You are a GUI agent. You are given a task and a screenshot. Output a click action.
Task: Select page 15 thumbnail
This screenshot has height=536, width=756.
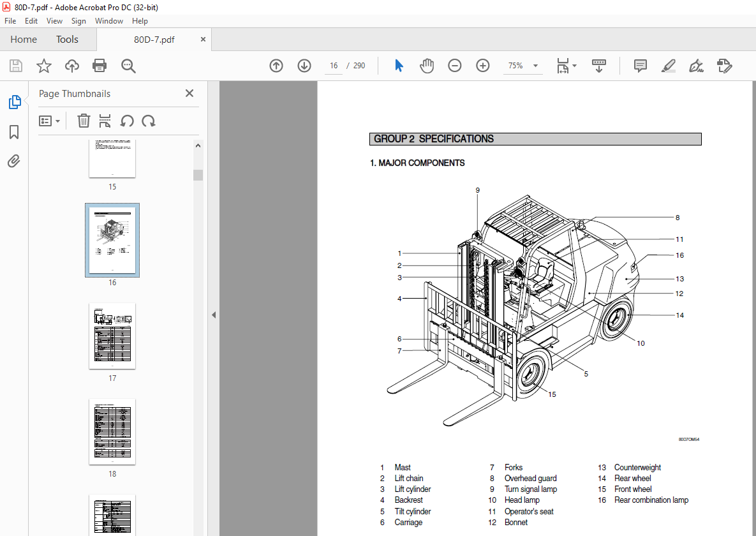[x=112, y=159]
